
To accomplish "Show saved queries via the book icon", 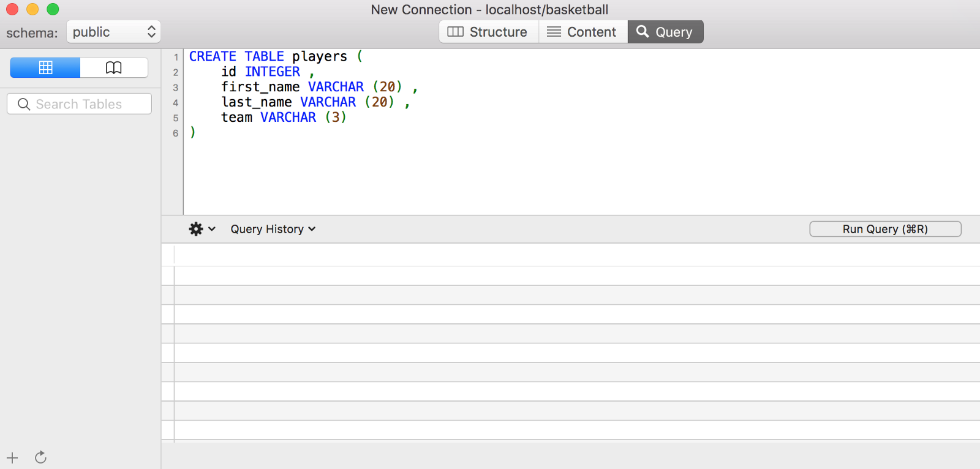I will tap(114, 67).
